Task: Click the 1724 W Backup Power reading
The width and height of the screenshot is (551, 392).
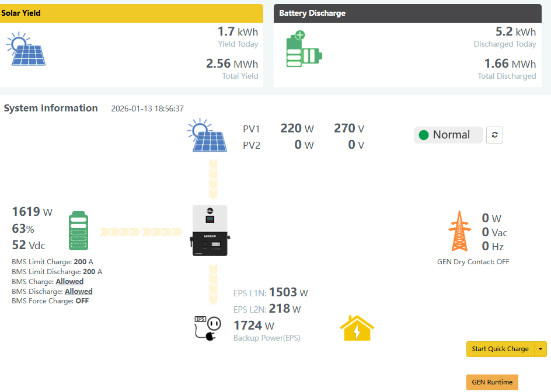Action: pyautogui.click(x=254, y=325)
